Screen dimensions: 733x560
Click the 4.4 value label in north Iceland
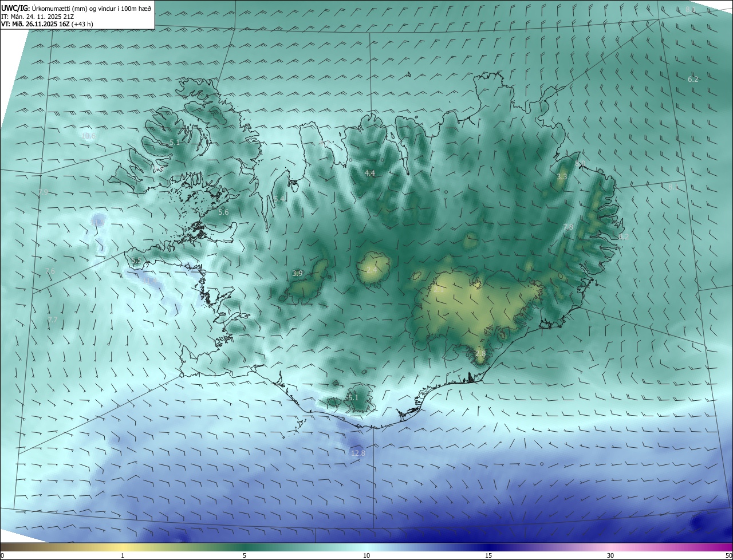[370, 173]
